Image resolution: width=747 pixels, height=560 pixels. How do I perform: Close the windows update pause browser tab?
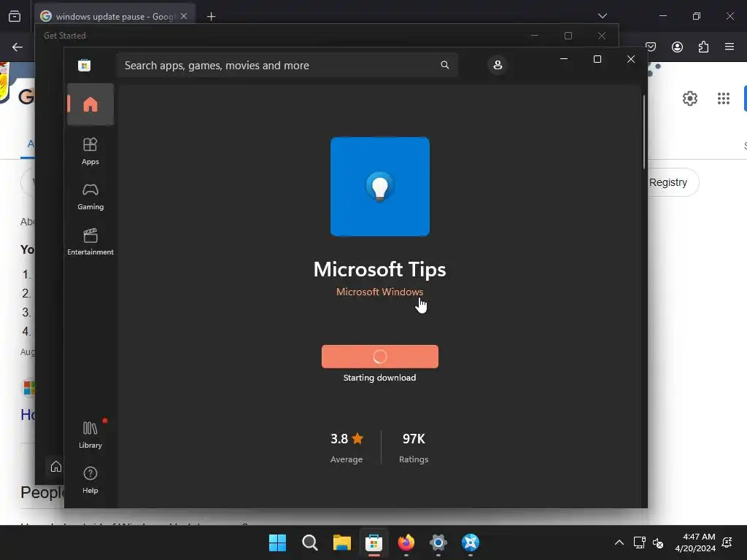(184, 16)
